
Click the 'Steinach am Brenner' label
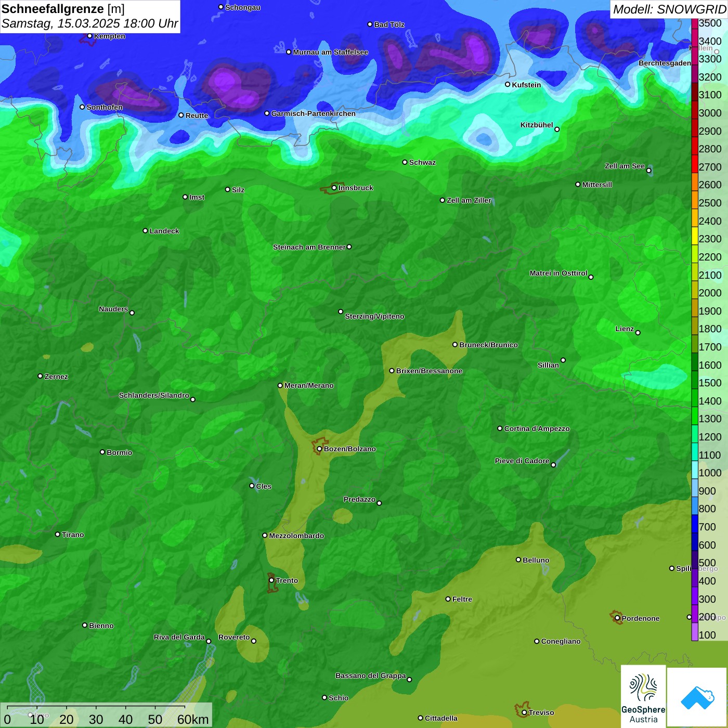coord(309,247)
